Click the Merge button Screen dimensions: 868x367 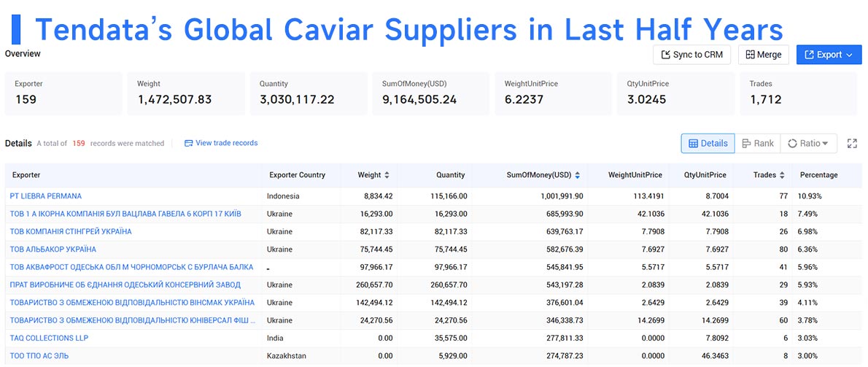(764, 55)
